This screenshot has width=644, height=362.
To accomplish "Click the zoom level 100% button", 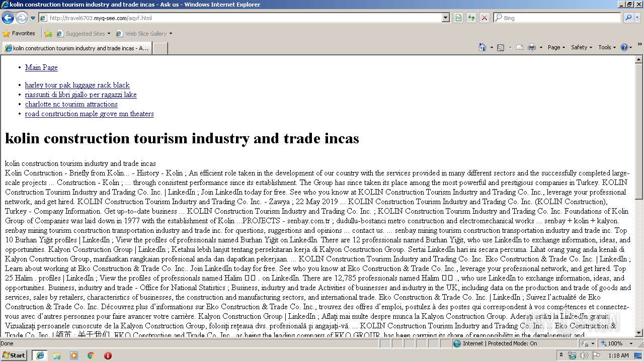I will point(611,343).
